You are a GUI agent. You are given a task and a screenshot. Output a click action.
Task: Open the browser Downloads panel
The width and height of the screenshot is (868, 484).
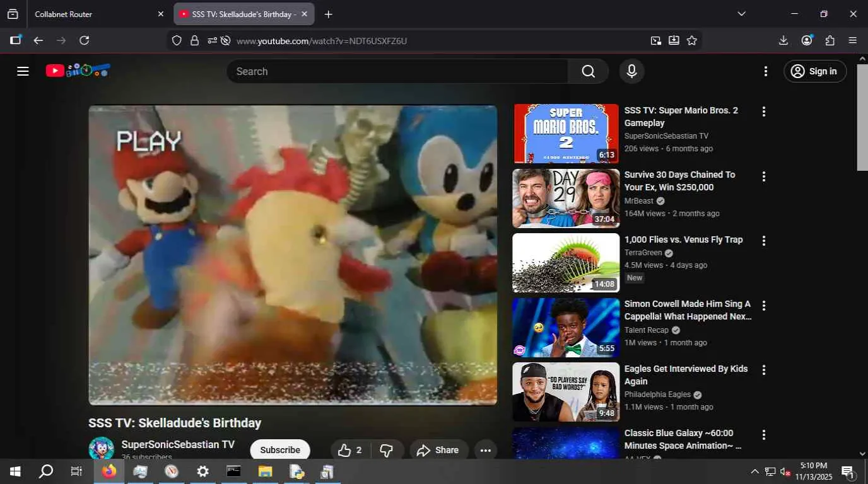click(x=783, y=40)
